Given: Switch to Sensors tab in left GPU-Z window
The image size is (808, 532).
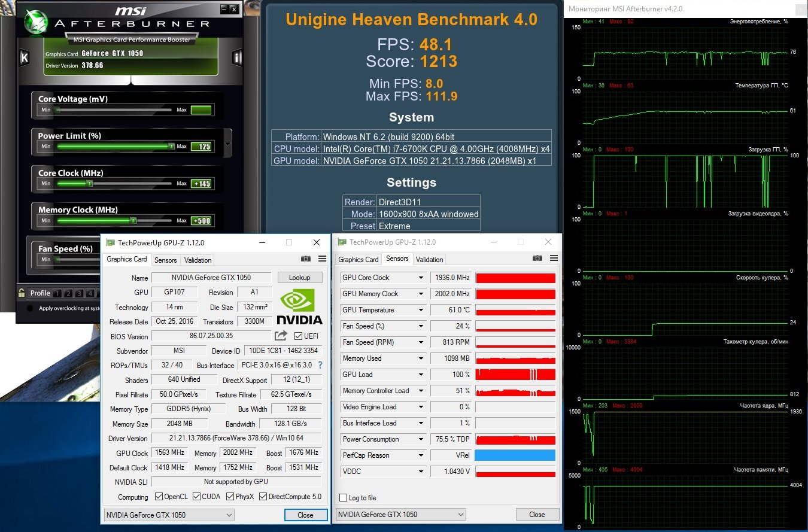Looking at the screenshot, I should (x=166, y=260).
